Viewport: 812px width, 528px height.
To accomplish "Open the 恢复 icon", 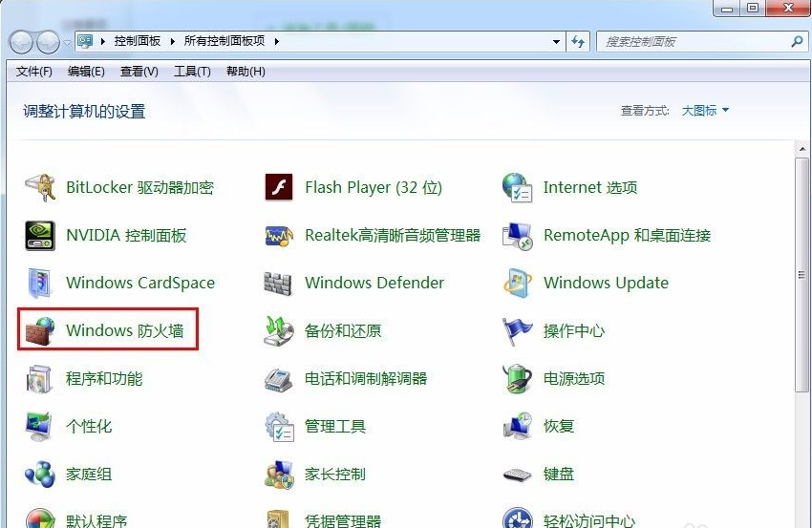I will coord(517,427).
